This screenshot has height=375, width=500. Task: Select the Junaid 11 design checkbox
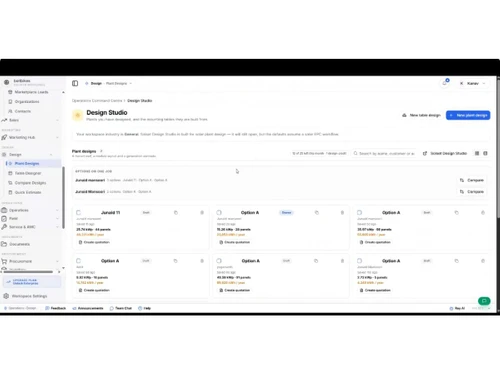pyautogui.click(x=78, y=212)
